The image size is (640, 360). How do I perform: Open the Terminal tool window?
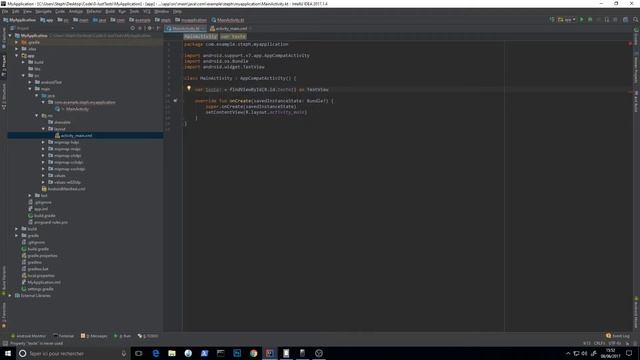[x=64, y=336]
